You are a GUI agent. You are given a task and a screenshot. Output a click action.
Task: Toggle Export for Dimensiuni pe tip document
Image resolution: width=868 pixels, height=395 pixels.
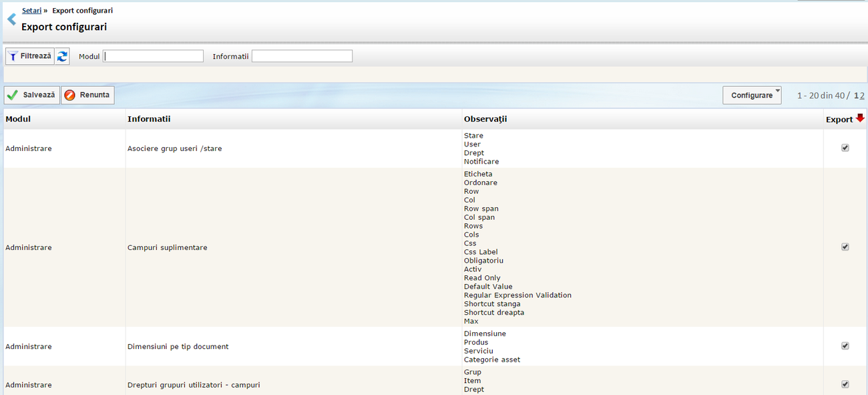point(845,346)
